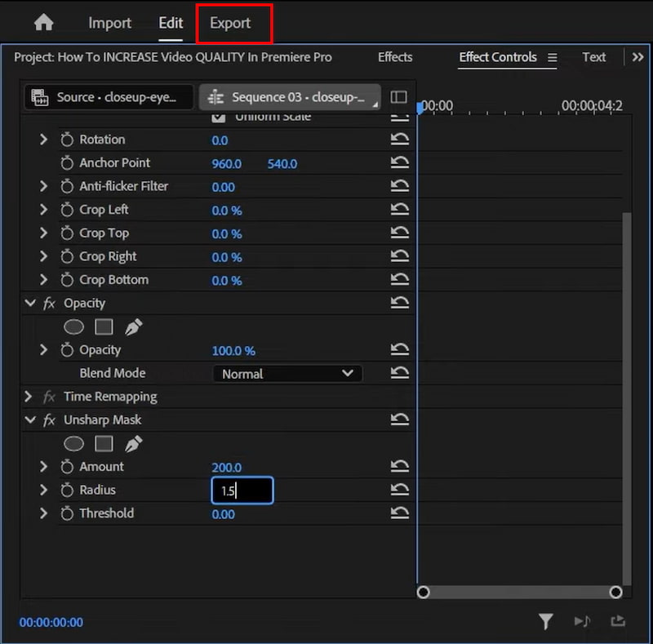This screenshot has height=644, width=653.
Task: Click the reset arrow beside Blend Mode
Action: pyautogui.click(x=399, y=373)
